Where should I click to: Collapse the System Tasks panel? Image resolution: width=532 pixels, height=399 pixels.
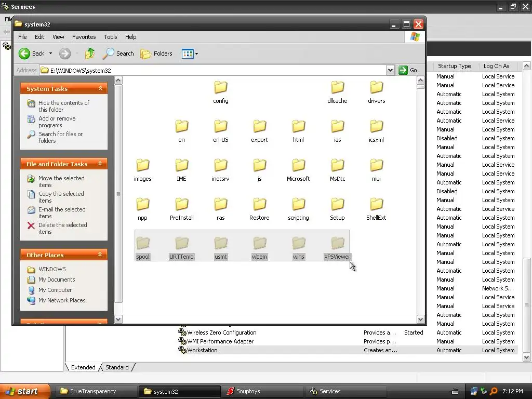(x=100, y=88)
